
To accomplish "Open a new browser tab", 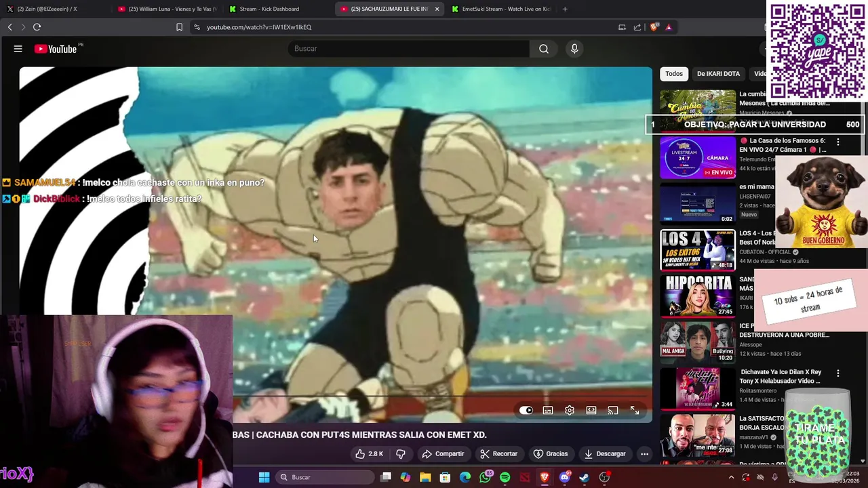I will (x=565, y=9).
